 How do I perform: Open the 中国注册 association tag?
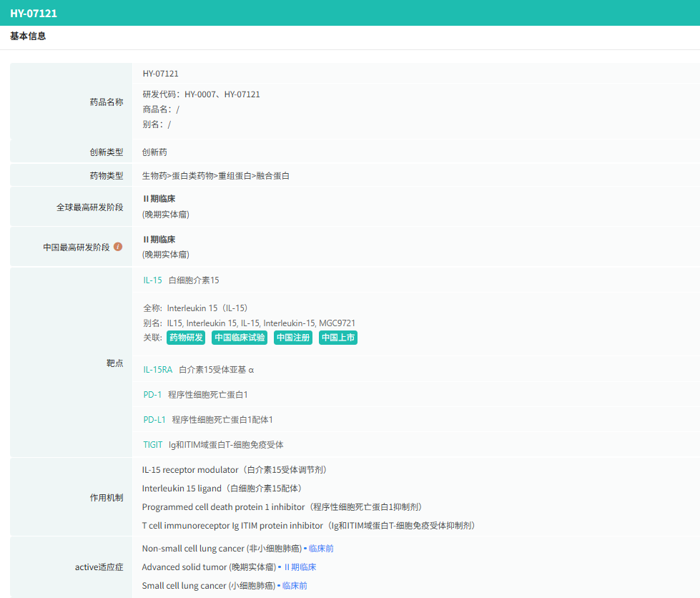click(293, 338)
